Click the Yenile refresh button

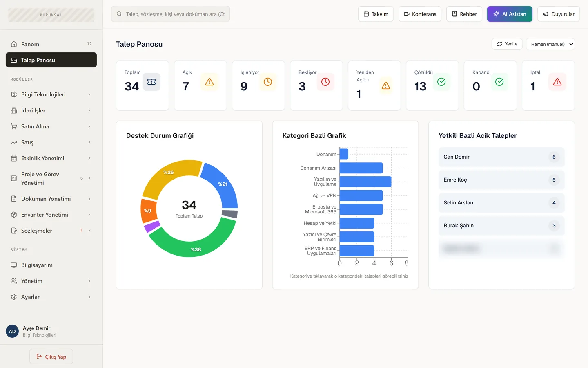(507, 44)
